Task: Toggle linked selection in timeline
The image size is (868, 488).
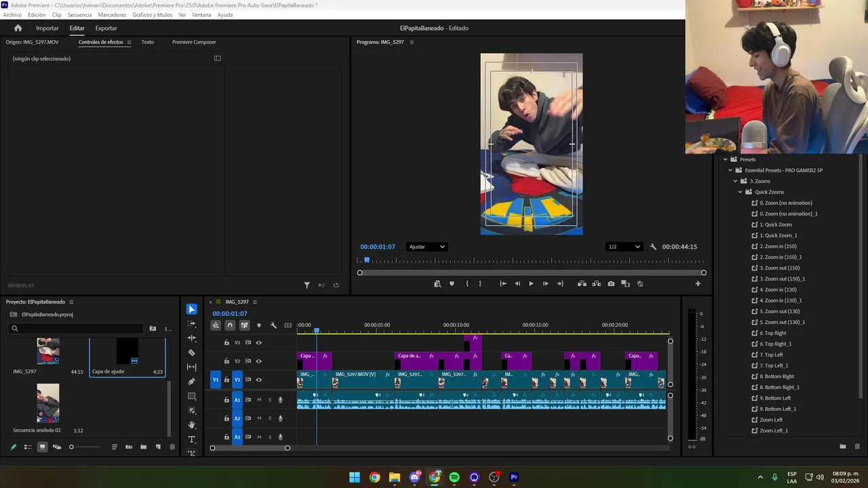Action: point(244,325)
